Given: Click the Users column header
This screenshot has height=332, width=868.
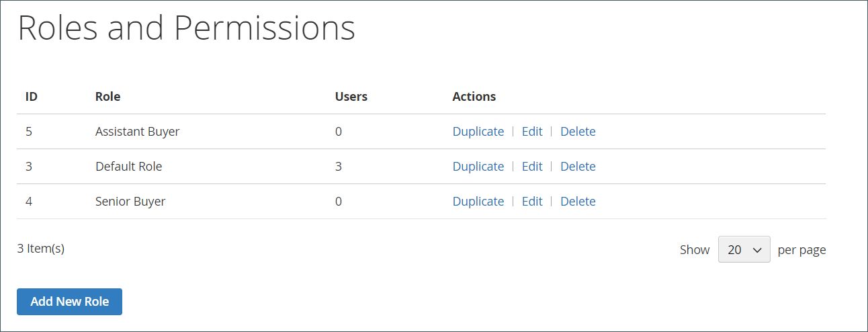Looking at the screenshot, I should coord(351,97).
